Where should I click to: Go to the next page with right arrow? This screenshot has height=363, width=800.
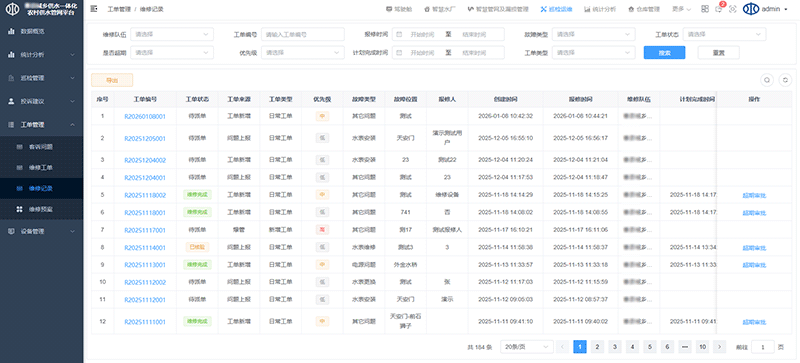719,347
